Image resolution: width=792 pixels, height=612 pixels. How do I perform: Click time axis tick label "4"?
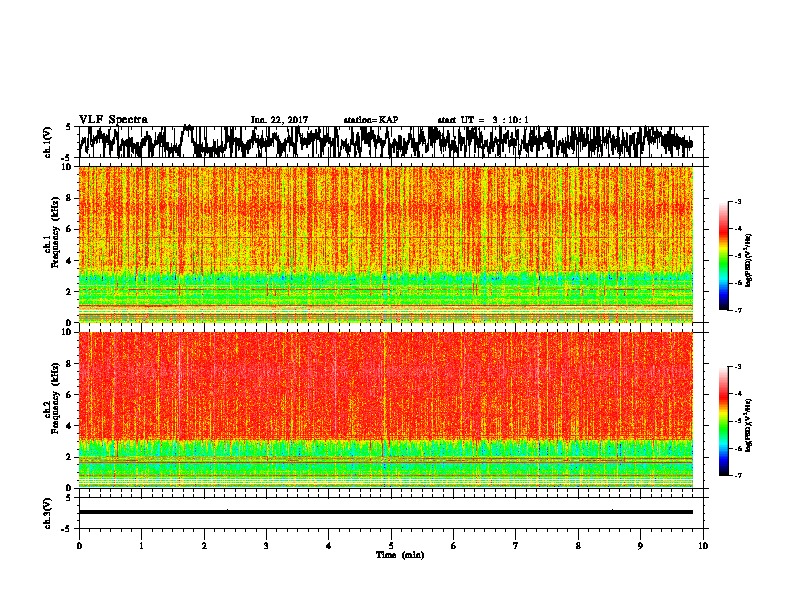tap(329, 546)
